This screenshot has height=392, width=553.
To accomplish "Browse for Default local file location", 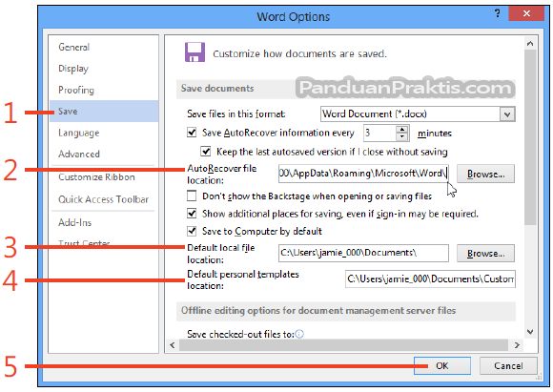I will pyautogui.click(x=485, y=254).
